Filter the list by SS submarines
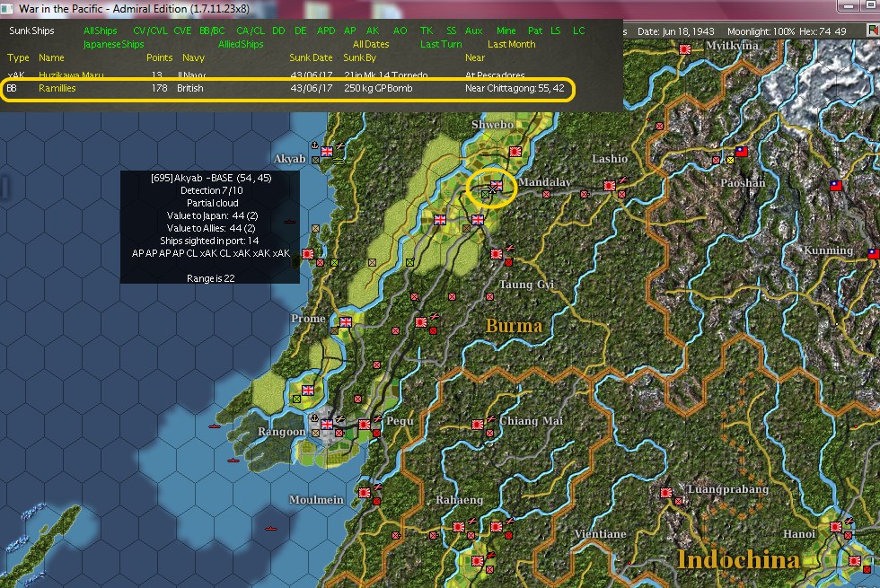The image size is (880, 588). [x=451, y=31]
